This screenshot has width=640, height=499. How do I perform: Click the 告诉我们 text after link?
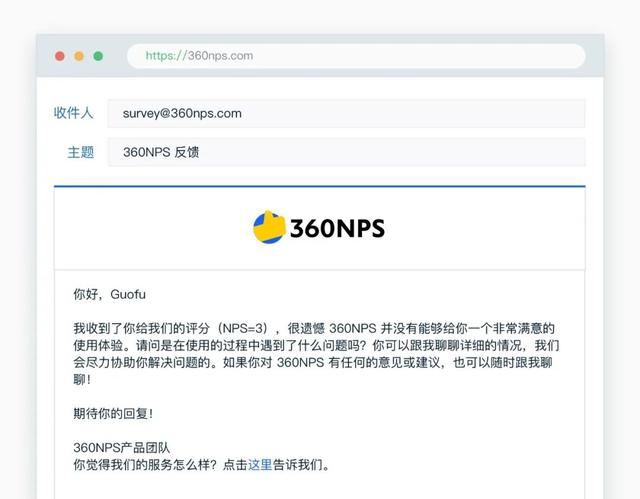click(297, 464)
